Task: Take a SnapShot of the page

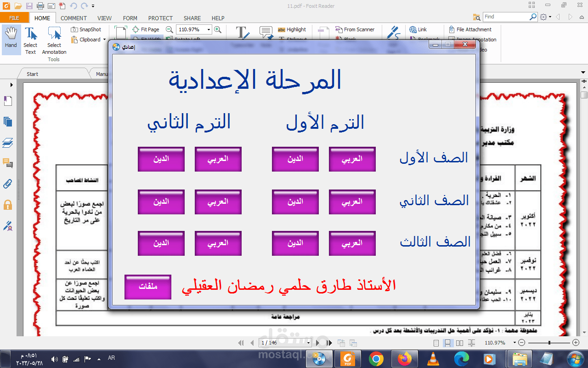Action: (x=86, y=29)
